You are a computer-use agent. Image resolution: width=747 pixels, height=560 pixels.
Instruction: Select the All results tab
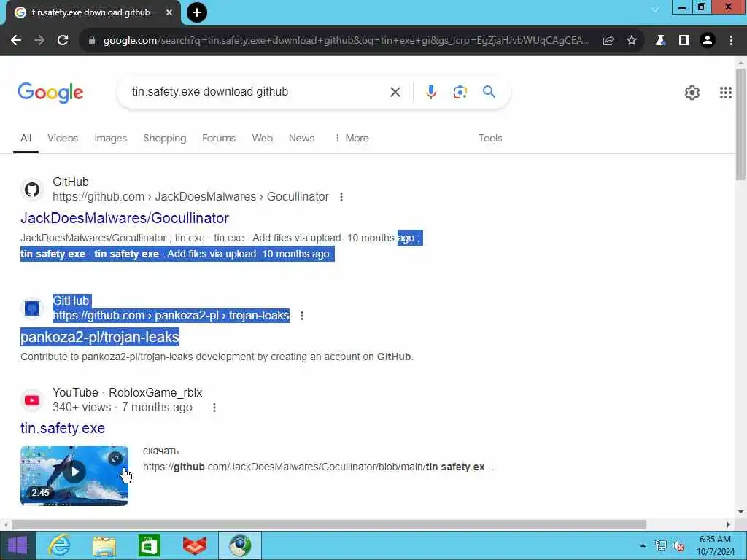point(26,138)
